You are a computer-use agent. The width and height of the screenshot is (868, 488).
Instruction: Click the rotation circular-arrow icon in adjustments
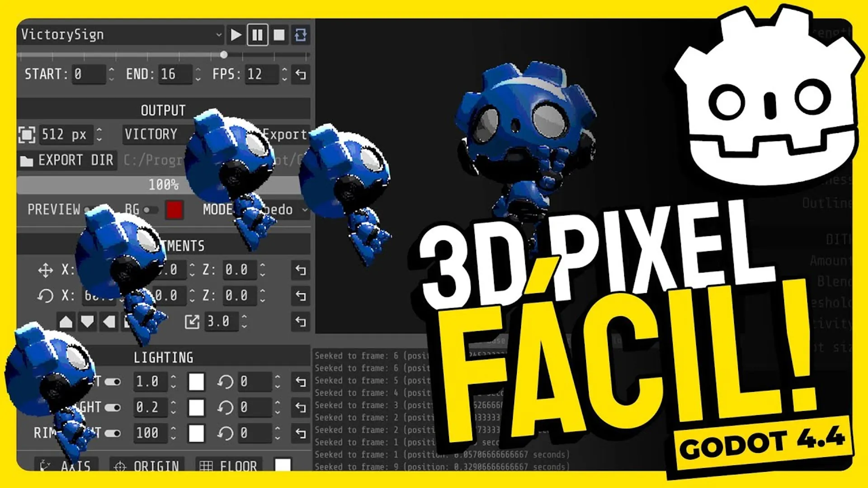tap(45, 296)
